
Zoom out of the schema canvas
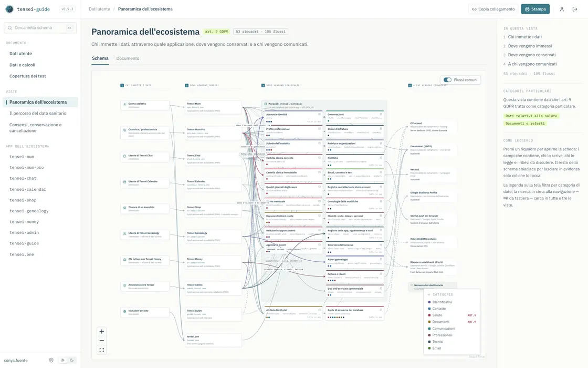tap(102, 341)
